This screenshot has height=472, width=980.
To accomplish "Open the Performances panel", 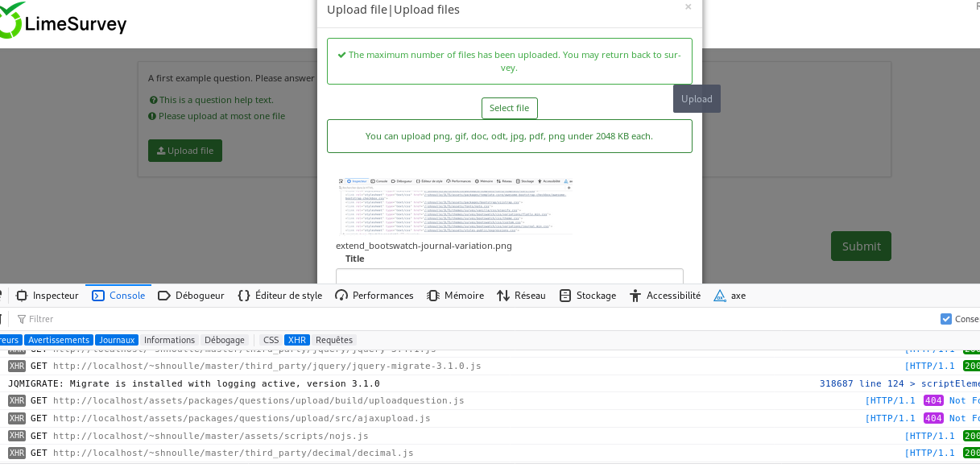I will point(374,296).
